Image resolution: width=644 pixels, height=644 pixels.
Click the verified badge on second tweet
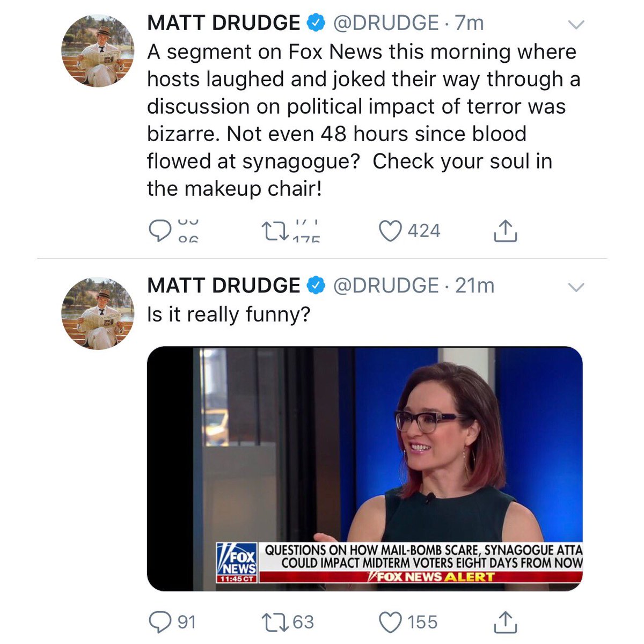(x=316, y=285)
